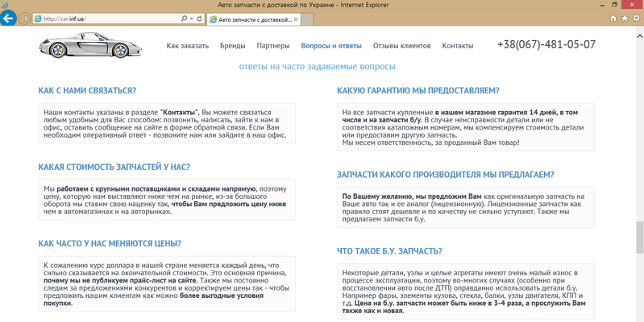Click the browser Back arrow button
This screenshot has width=644, height=322.
click(8, 18)
